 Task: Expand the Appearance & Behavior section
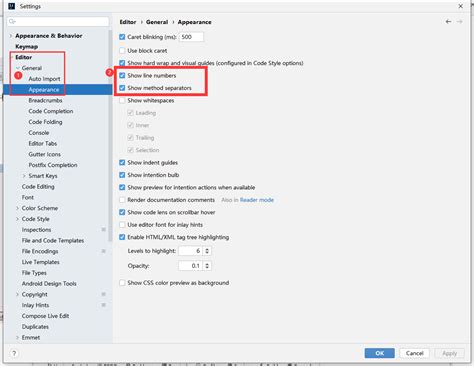(11, 36)
